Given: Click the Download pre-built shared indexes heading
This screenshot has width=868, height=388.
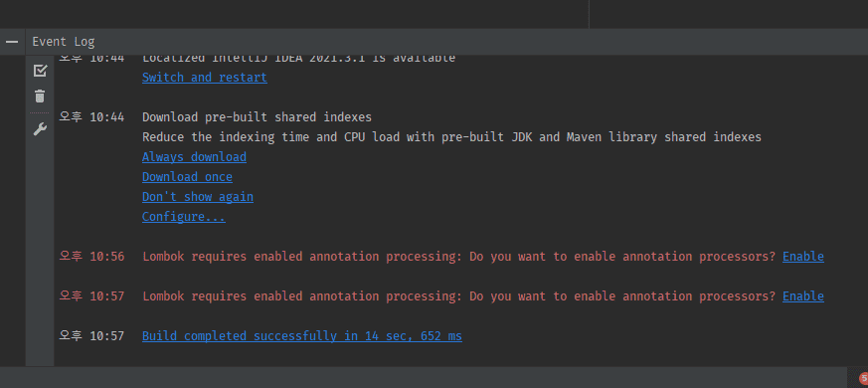Looking at the screenshot, I should click(257, 117).
